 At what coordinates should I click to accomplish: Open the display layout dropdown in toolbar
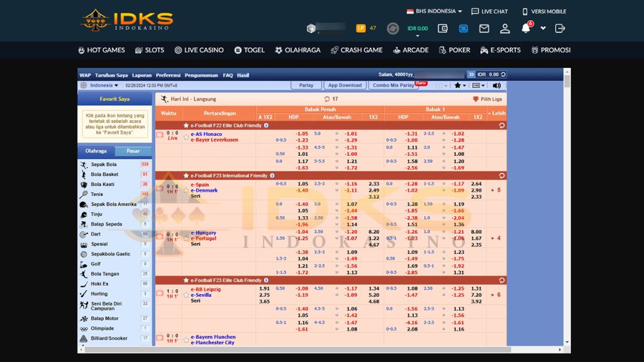pyautogui.click(x=479, y=85)
